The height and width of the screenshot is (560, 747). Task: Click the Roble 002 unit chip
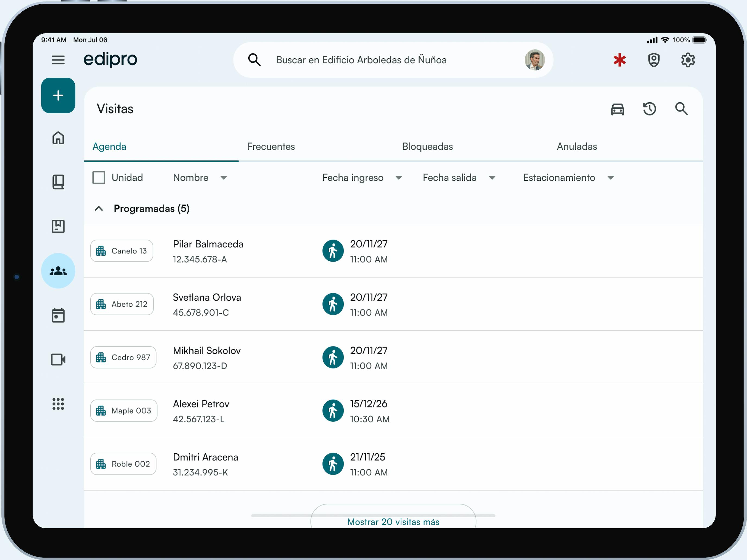[123, 464]
